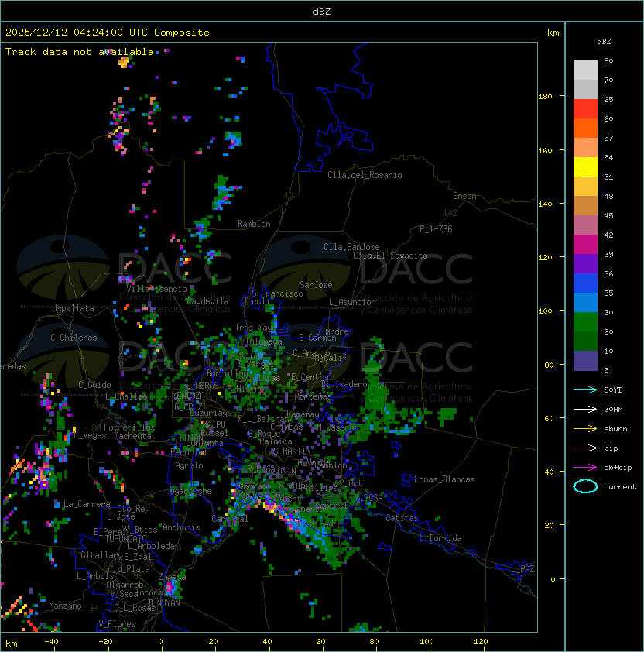
Task: Click the 'Ramblon' label near map center top
Action: pos(254,224)
